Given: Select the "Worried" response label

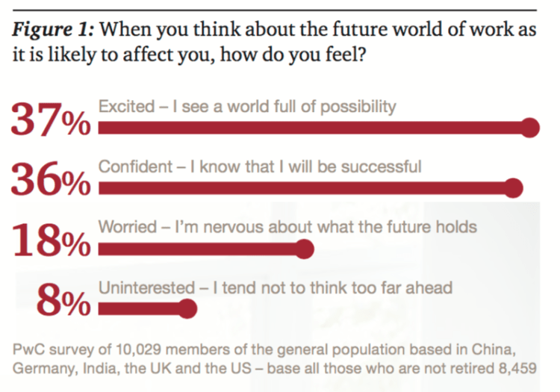Looking at the screenshot, I should click(x=287, y=226).
